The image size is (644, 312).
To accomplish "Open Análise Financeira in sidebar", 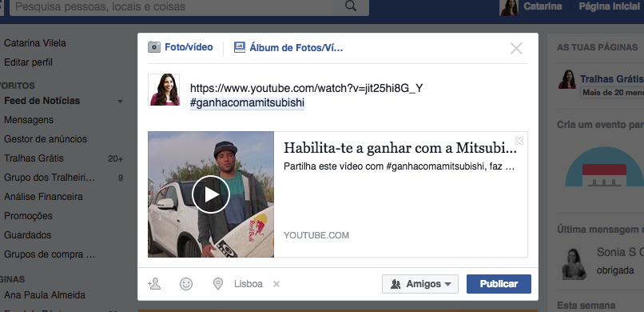I will tap(43, 197).
